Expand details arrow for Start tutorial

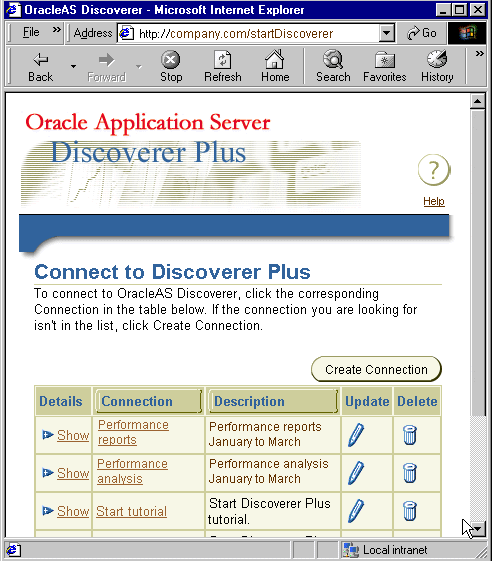[x=48, y=511]
